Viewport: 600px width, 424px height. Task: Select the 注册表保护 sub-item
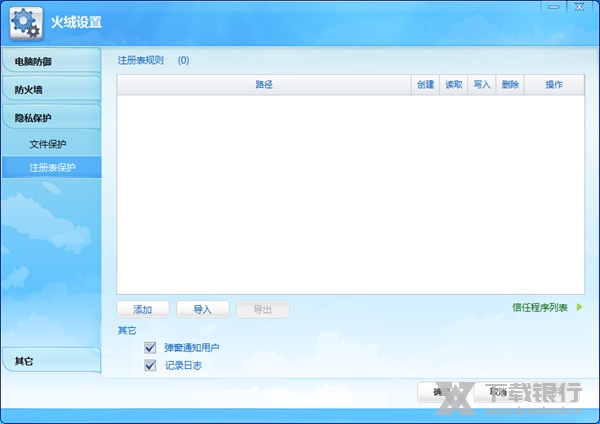(x=52, y=167)
